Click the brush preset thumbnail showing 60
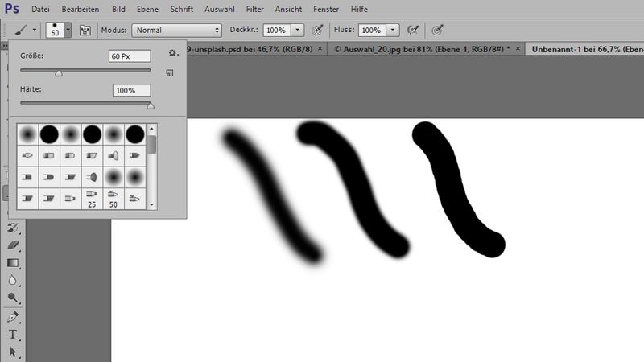 tap(55, 30)
